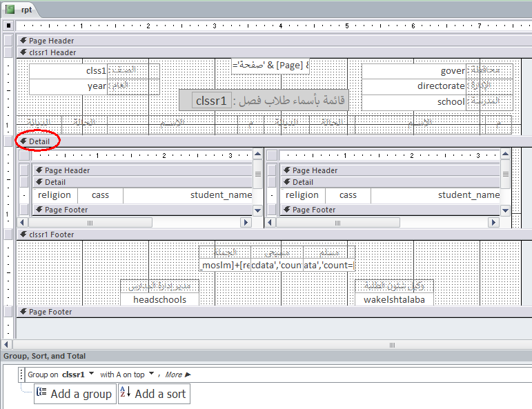Screen dimensions: 532x409
Task: Click the group row drag handle dots
Action: (x=21, y=375)
